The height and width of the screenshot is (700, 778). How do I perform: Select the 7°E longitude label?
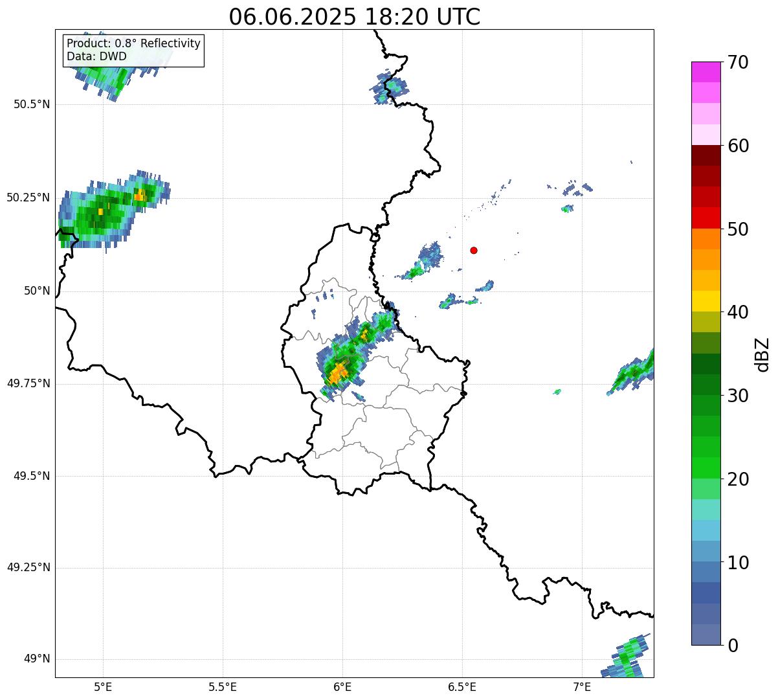click(582, 686)
